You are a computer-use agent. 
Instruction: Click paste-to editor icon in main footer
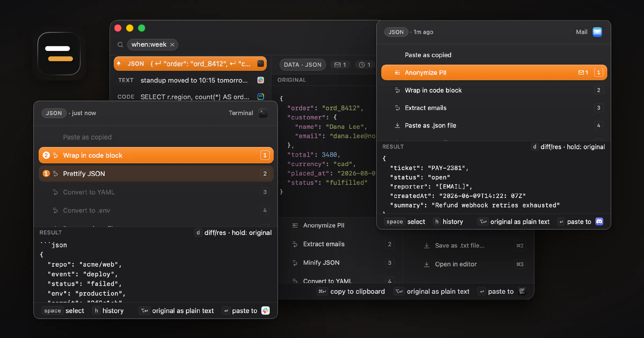tap(522, 291)
